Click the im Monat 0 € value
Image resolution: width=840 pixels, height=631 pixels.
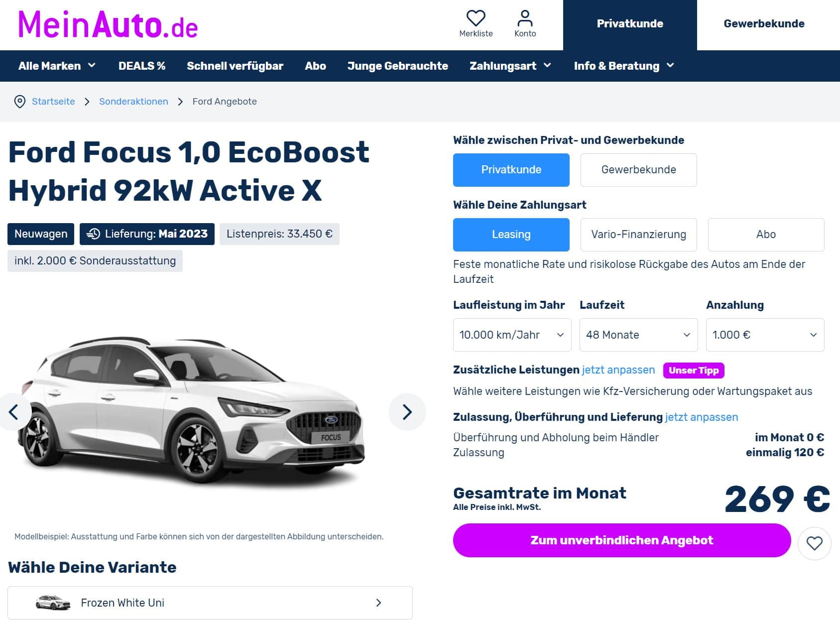click(789, 438)
